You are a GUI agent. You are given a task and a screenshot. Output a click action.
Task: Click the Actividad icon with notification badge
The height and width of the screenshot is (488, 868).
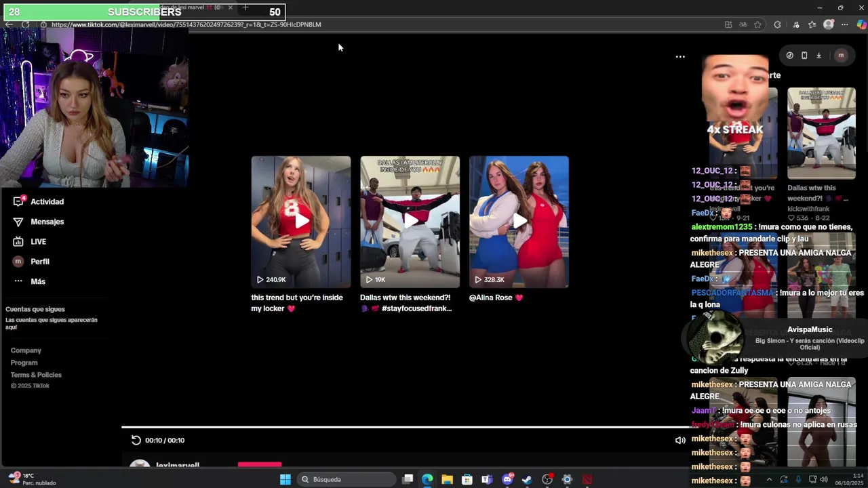click(x=18, y=201)
